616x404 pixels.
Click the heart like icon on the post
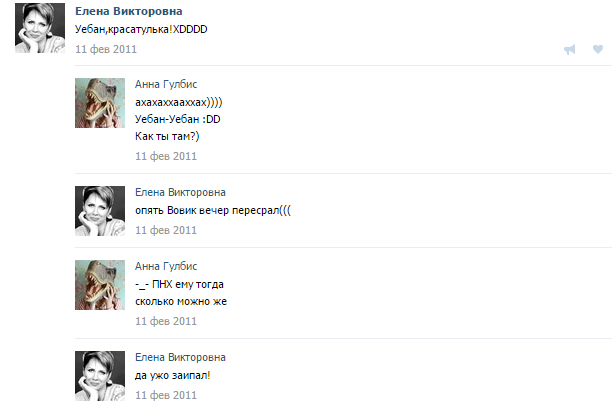(598, 49)
